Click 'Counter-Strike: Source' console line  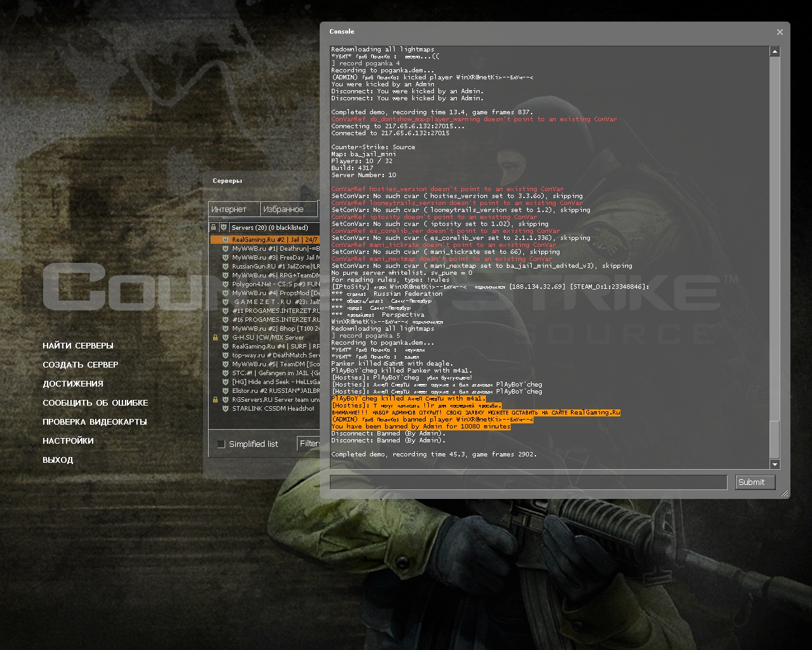tap(373, 147)
